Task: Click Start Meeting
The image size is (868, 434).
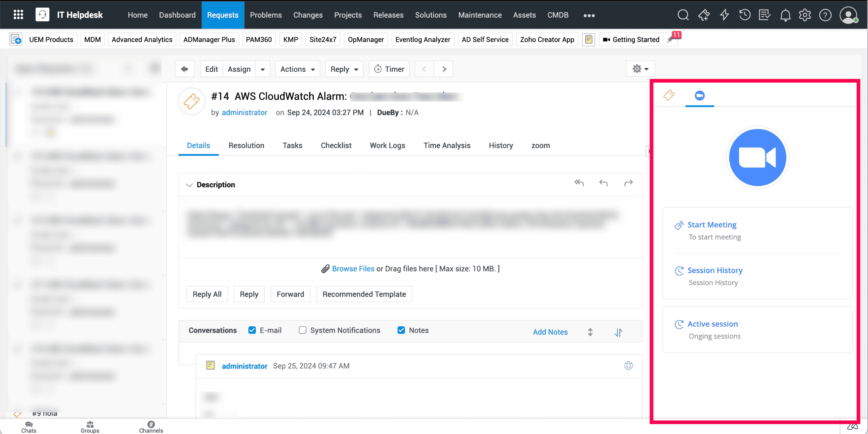Action: tap(712, 225)
